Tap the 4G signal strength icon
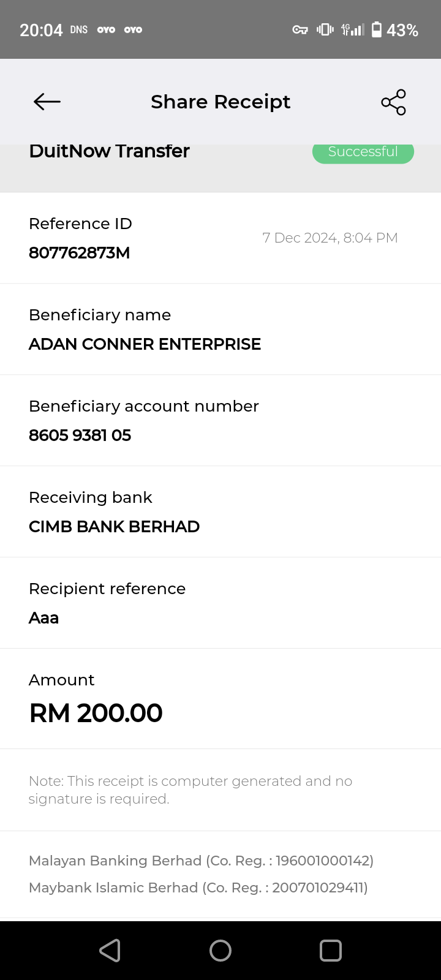Image resolution: width=441 pixels, height=980 pixels. (x=353, y=29)
